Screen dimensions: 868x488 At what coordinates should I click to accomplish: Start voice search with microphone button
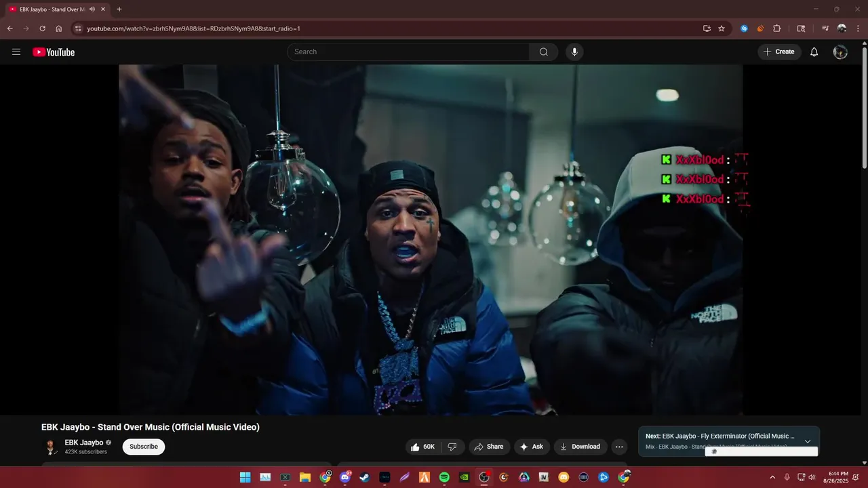coord(574,52)
